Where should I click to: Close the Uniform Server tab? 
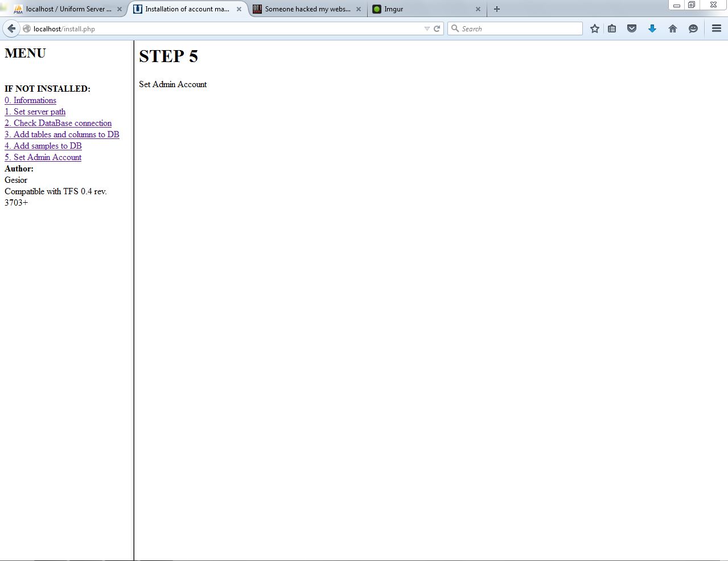(x=120, y=9)
